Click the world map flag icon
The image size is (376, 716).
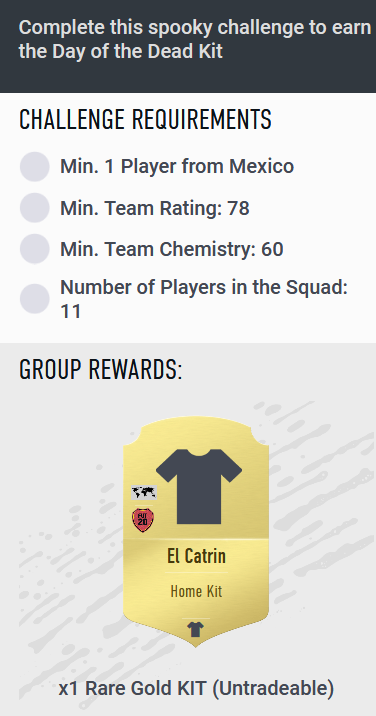coord(144,493)
